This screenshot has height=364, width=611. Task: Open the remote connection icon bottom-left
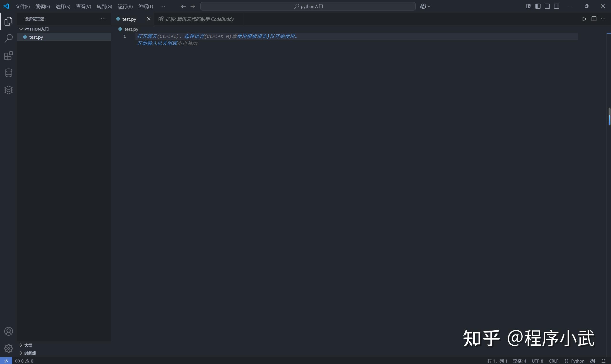pyautogui.click(x=6, y=361)
